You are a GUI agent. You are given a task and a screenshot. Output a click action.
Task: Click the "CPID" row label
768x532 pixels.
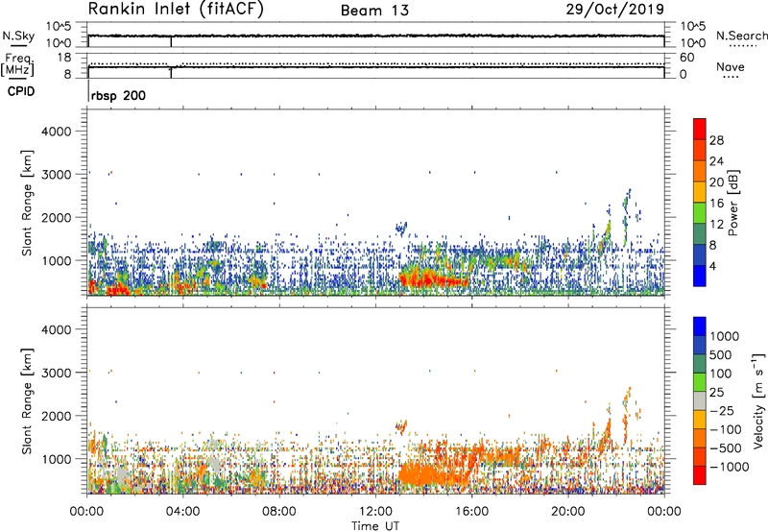[21, 91]
